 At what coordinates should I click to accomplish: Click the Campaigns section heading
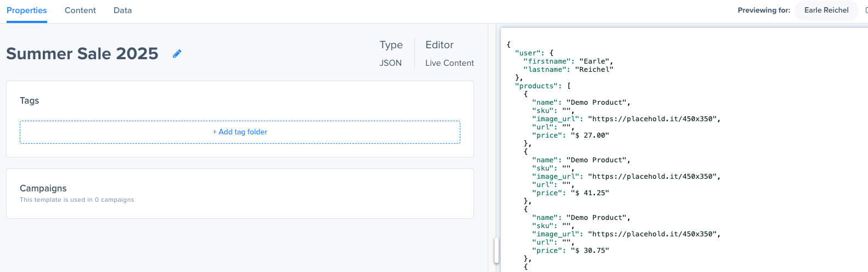(43, 188)
